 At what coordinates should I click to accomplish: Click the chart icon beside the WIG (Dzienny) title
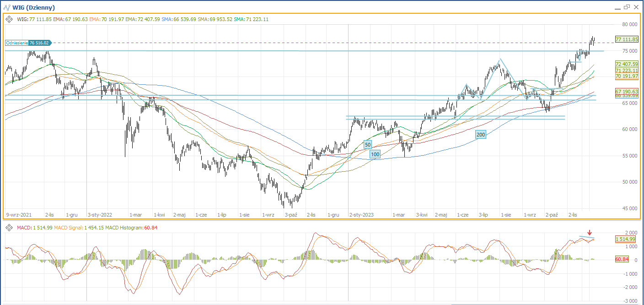click(7, 7)
